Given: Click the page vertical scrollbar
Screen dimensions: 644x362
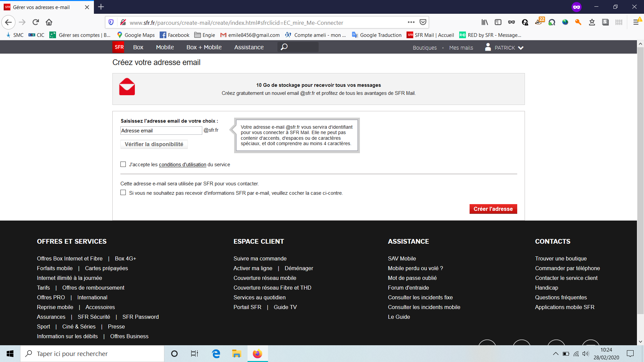Looking at the screenshot, I should click(x=640, y=181).
